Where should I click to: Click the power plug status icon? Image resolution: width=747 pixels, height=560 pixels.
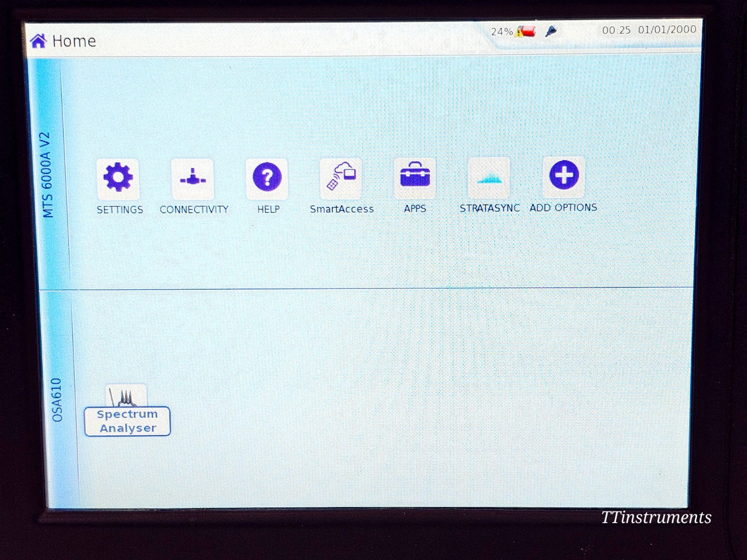point(551,32)
